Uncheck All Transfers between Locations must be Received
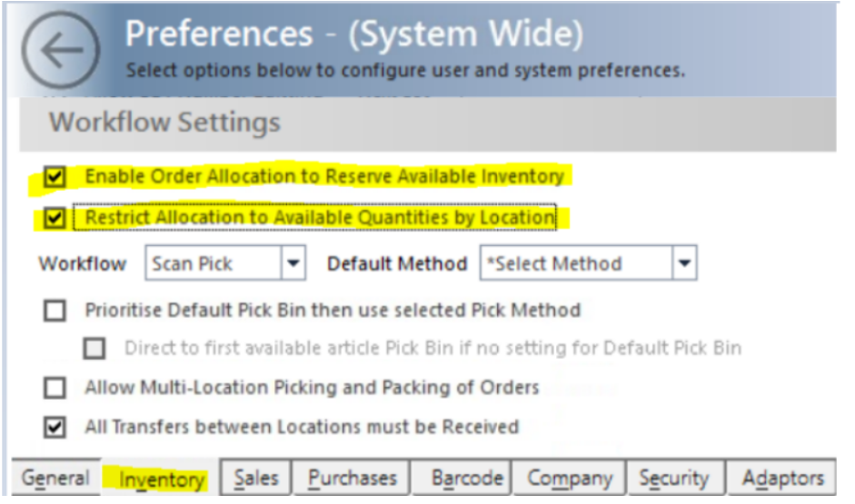855x504 pixels. pos(55,427)
